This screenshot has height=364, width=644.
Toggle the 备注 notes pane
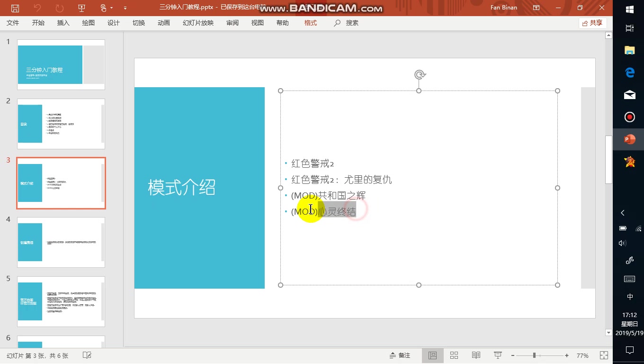(x=400, y=355)
